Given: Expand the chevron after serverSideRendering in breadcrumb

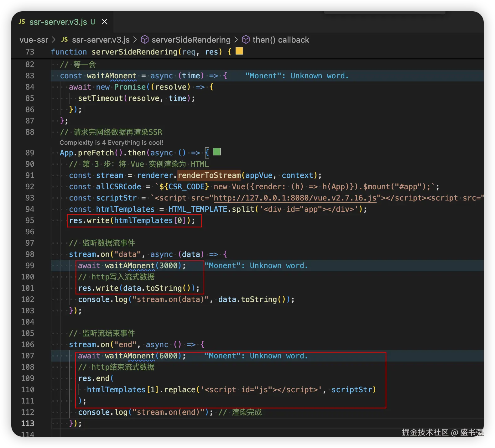Looking at the screenshot, I should point(236,40).
